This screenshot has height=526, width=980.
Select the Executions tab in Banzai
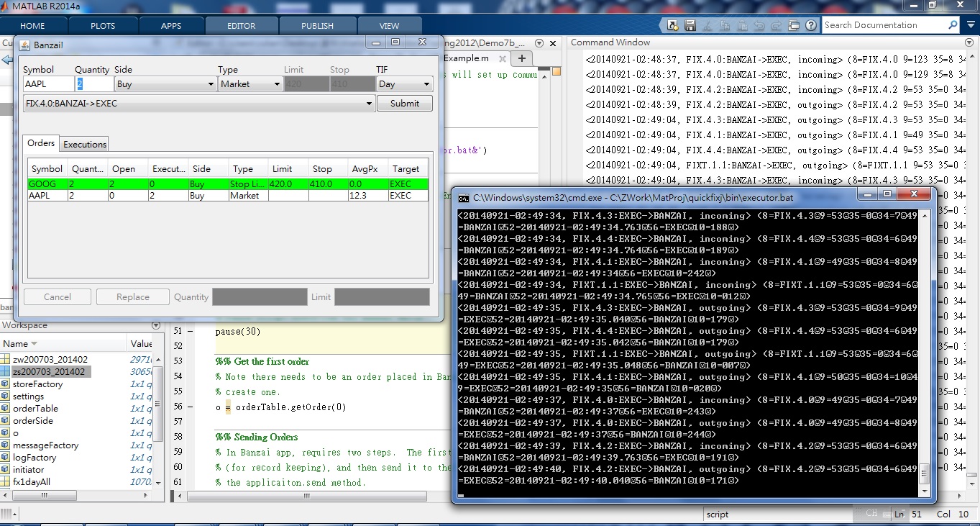pos(85,144)
